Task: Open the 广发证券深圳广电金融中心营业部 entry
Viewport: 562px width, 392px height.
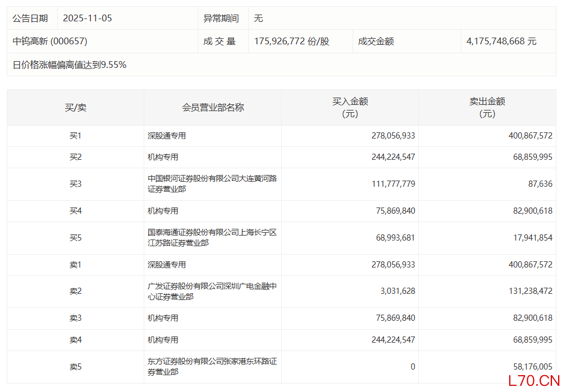Action: click(x=212, y=292)
